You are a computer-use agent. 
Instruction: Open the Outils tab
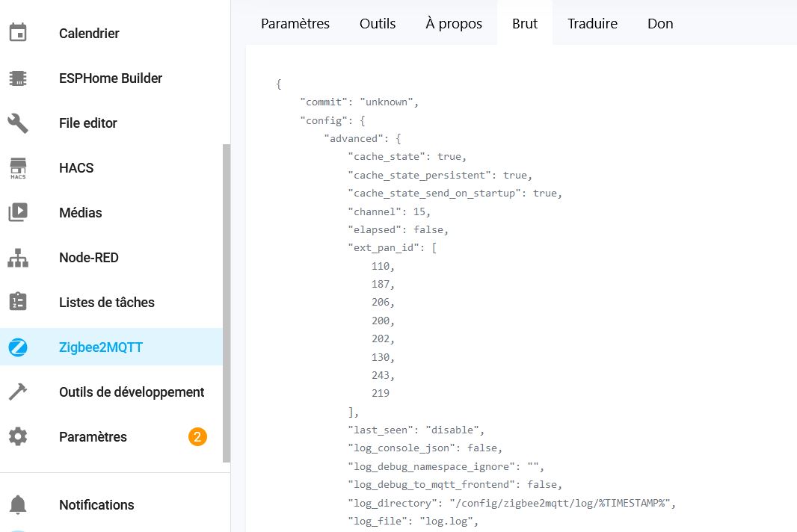(378, 23)
